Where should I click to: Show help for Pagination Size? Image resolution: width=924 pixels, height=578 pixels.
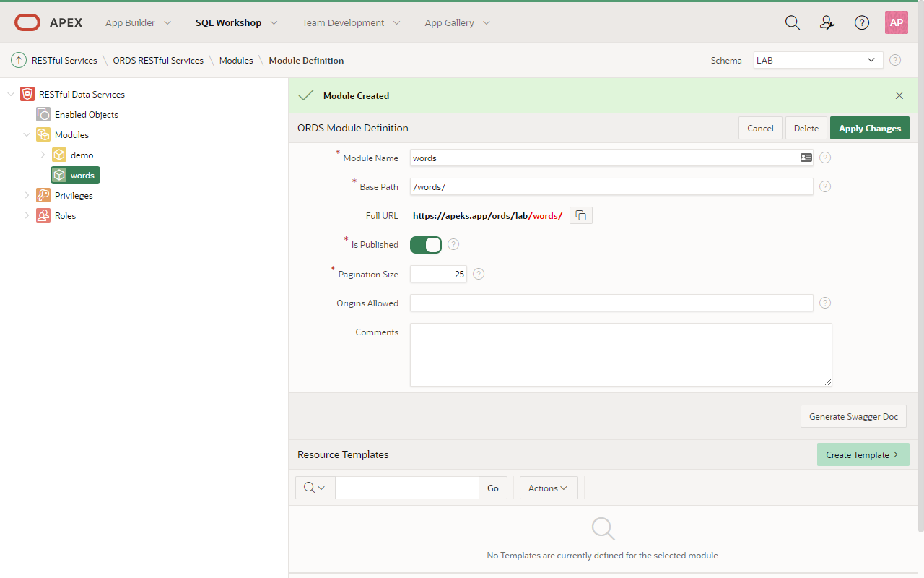(479, 274)
